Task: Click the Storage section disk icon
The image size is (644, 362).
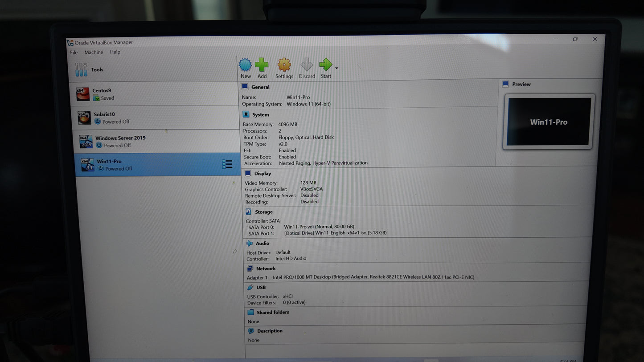Action: 248,212
